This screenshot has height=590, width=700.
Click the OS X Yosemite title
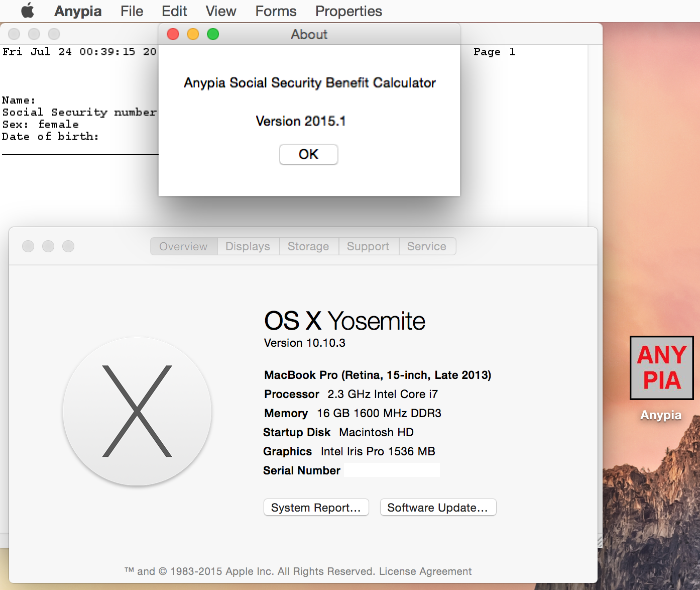click(345, 321)
